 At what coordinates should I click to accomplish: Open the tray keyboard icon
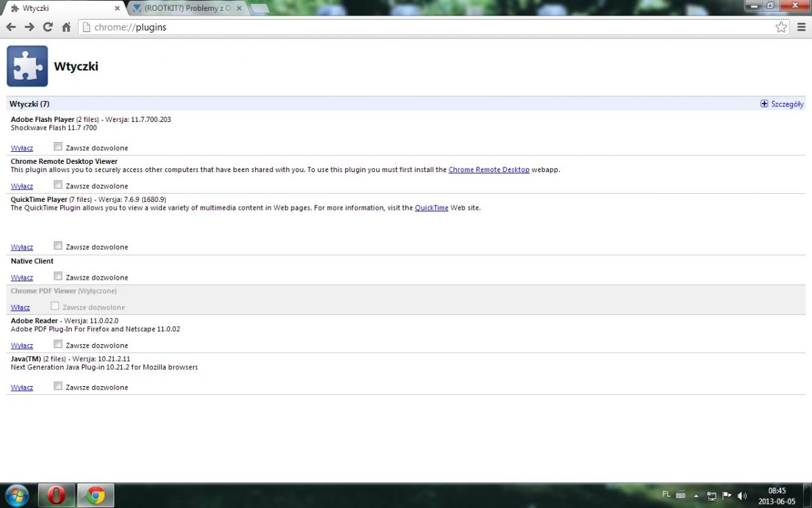[681, 495]
